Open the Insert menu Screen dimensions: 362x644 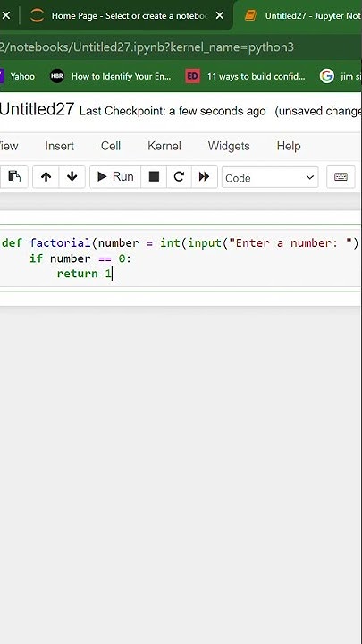(60, 146)
